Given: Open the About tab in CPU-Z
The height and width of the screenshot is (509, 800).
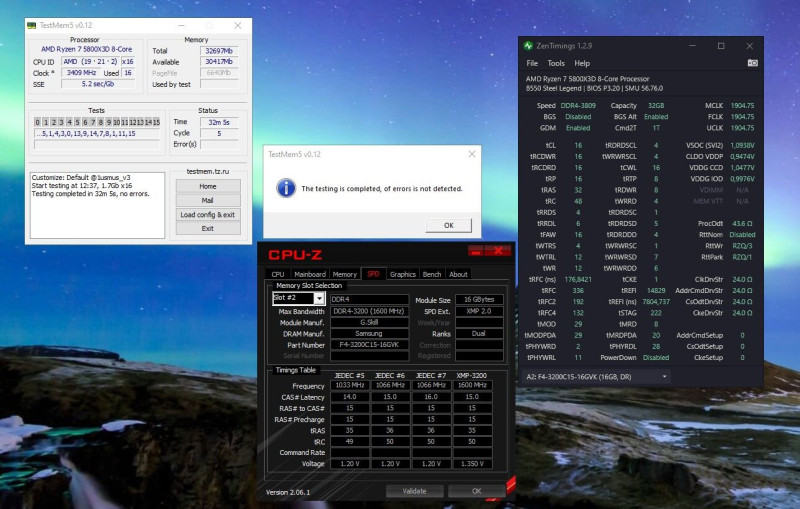Looking at the screenshot, I should [x=458, y=274].
